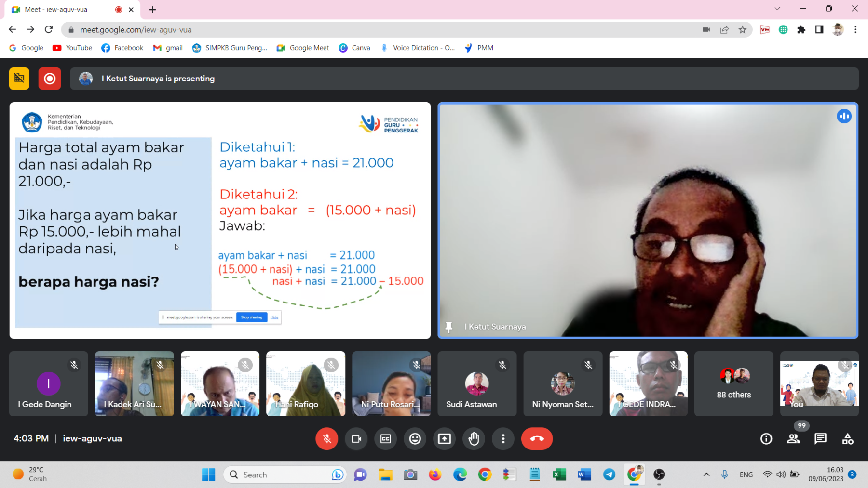Open more options three-dot menu
Viewport: 868px width, 488px height.
503,439
